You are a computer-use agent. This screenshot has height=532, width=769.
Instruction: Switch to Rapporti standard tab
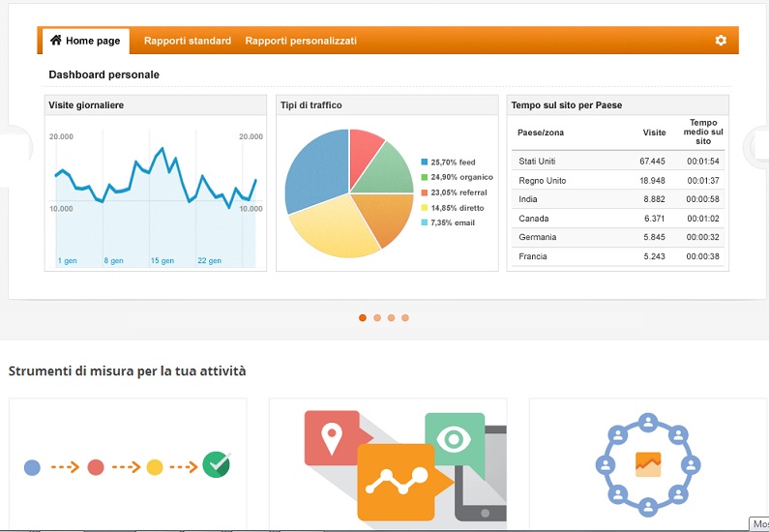[x=188, y=41]
